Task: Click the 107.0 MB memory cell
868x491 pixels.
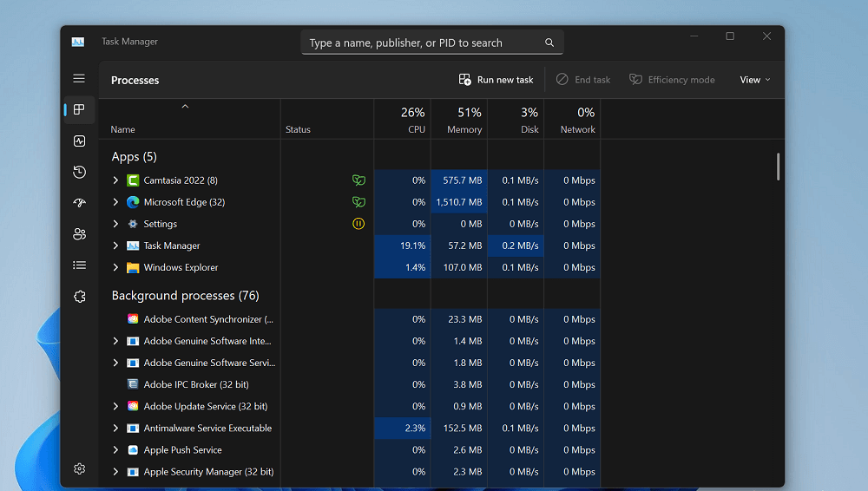Action: point(459,267)
